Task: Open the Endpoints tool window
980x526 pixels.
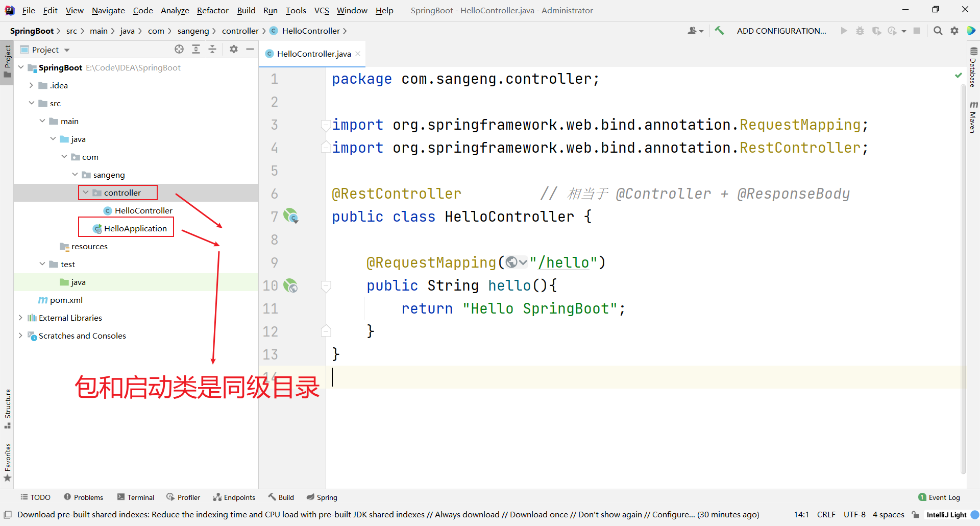Action: click(x=234, y=497)
